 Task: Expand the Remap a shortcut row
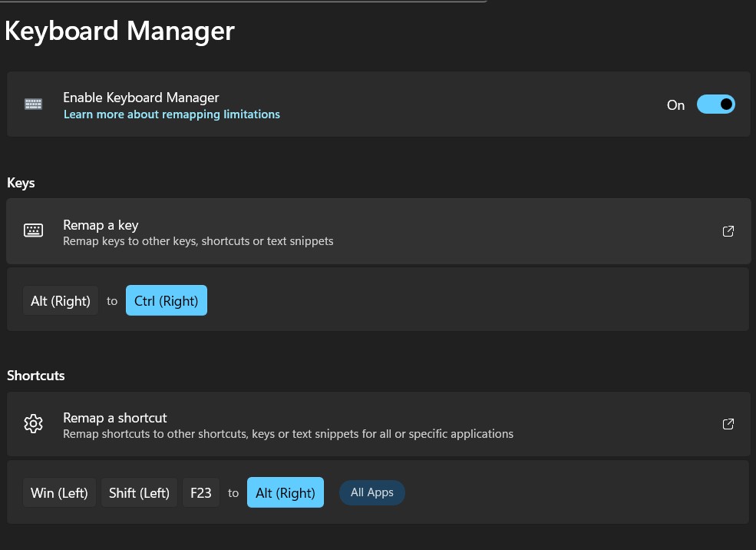378,423
